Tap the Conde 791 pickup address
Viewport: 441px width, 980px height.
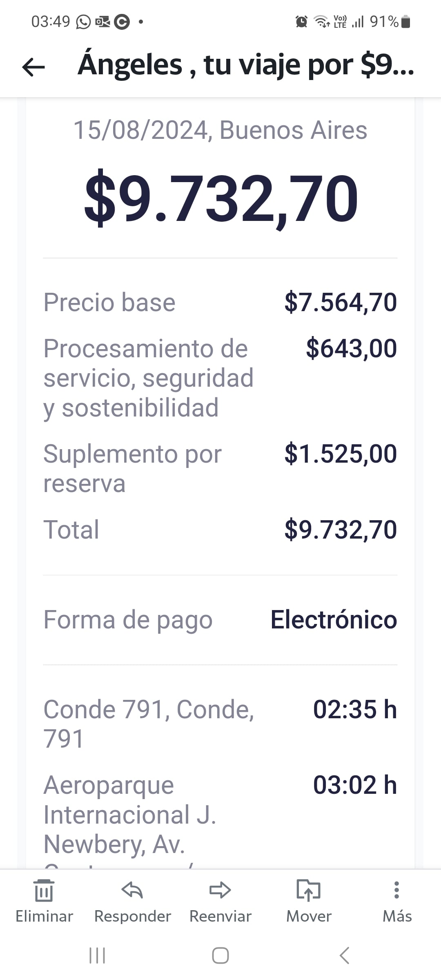[x=149, y=724]
